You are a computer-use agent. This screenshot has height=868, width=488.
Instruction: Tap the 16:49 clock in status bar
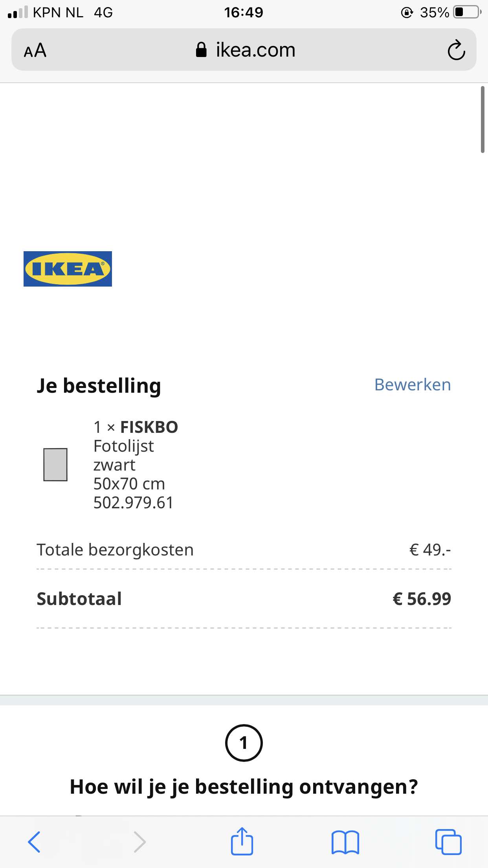(x=244, y=13)
